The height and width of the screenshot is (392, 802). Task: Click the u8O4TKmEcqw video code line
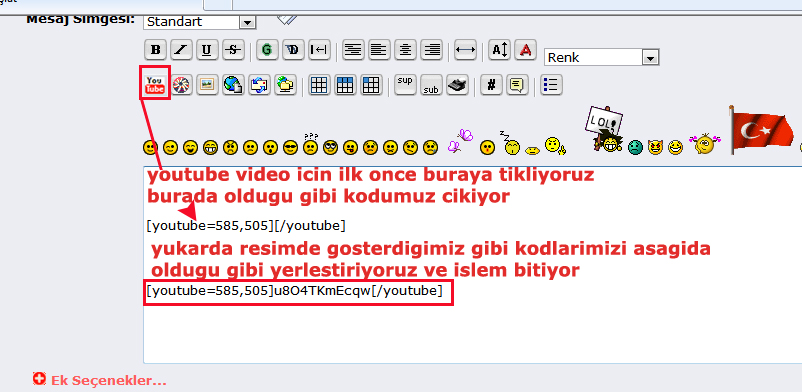coord(294,291)
